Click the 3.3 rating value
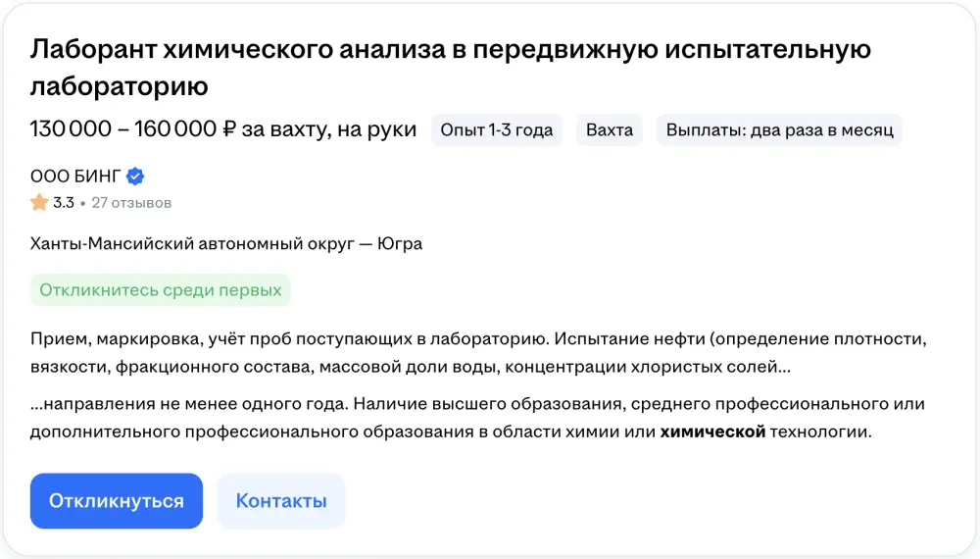Screen dimensions: 980x559 63,203
